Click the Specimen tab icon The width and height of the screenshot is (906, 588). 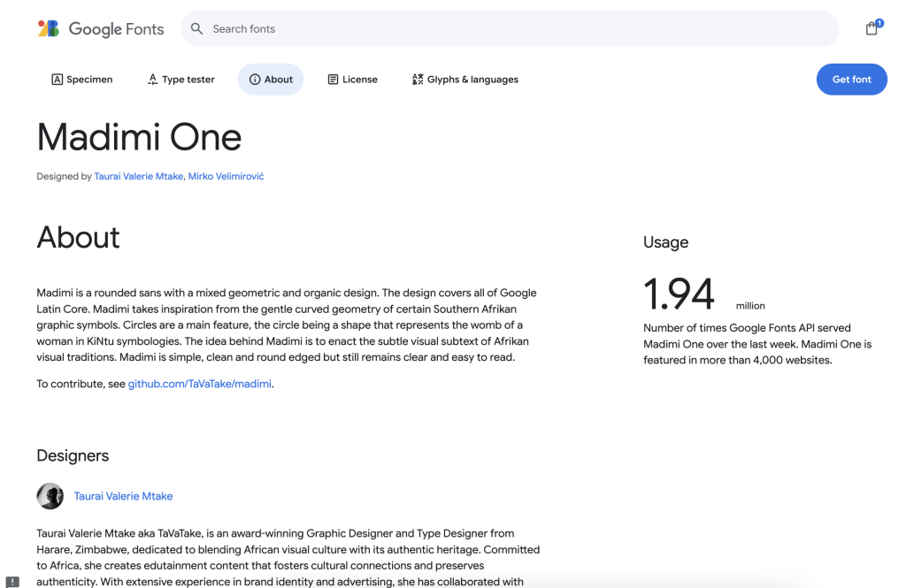(58, 80)
